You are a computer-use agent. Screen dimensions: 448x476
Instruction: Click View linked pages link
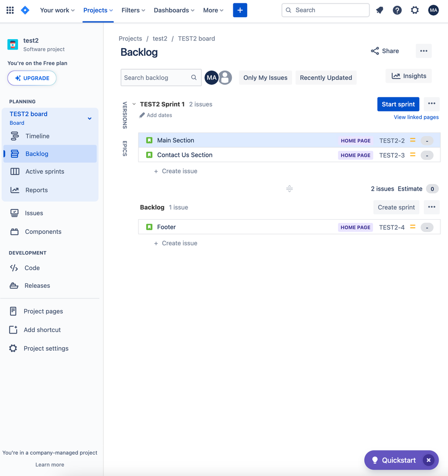pyautogui.click(x=416, y=117)
